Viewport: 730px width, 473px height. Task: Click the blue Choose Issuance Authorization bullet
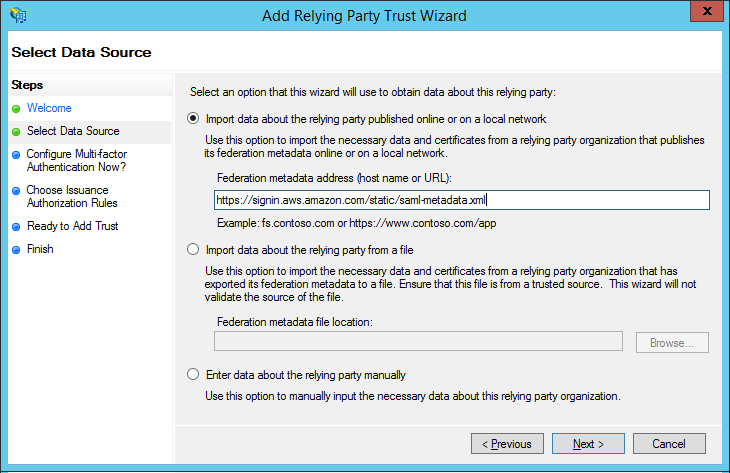click(x=16, y=190)
